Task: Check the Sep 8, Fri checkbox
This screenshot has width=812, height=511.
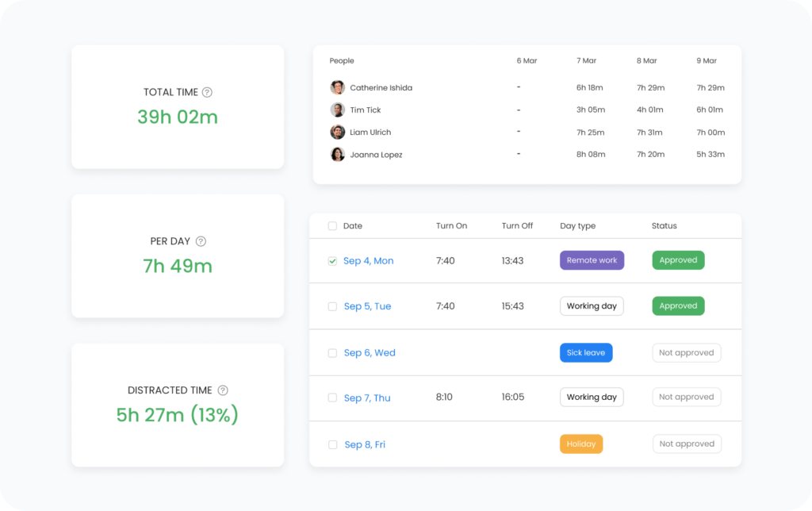Action: (x=332, y=444)
